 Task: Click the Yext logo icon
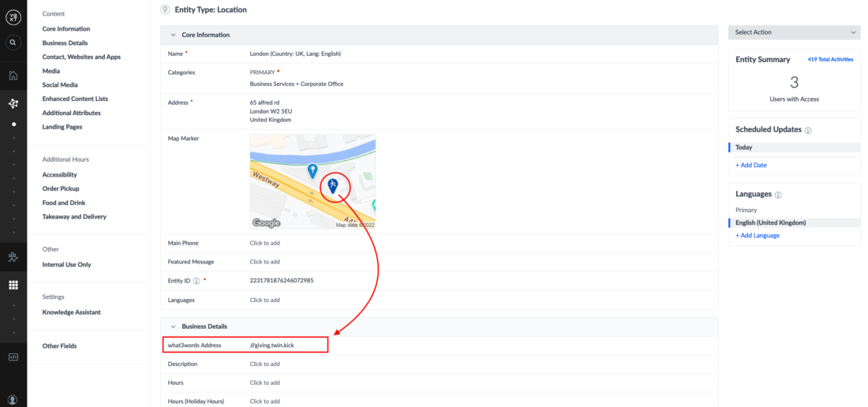point(13,17)
